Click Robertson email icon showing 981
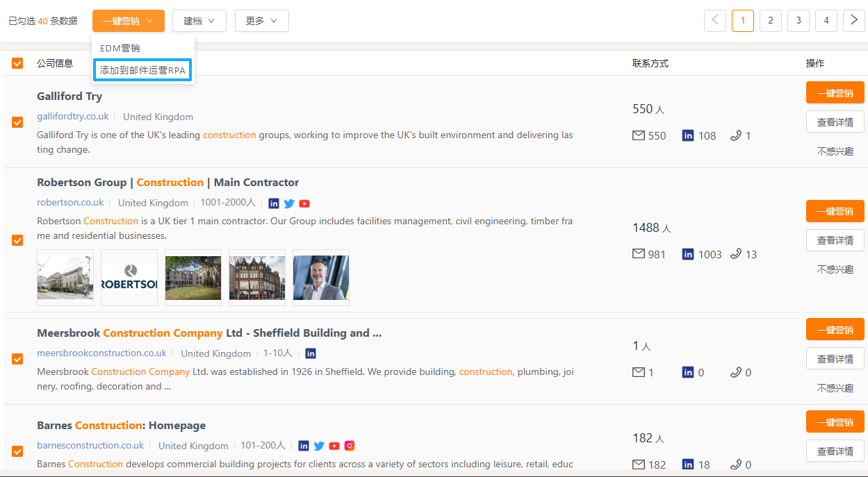 click(x=639, y=253)
